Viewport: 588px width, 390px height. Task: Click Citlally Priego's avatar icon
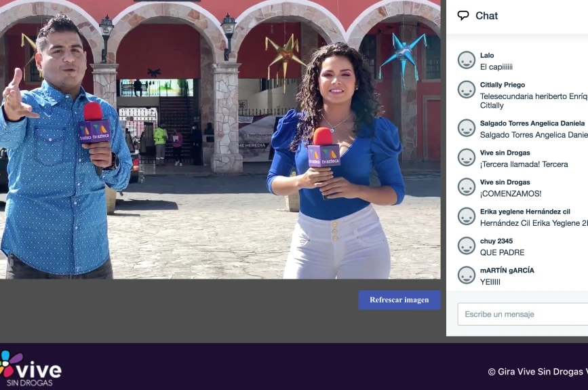coord(467,90)
